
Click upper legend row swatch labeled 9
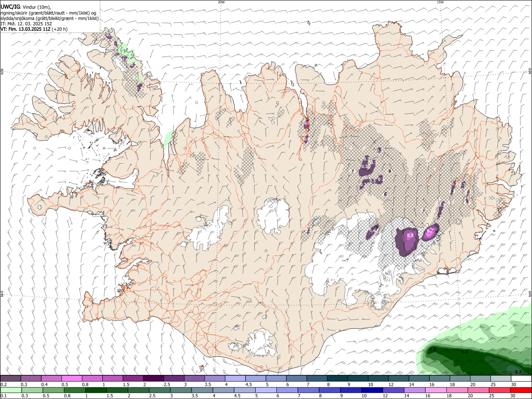point(357,379)
